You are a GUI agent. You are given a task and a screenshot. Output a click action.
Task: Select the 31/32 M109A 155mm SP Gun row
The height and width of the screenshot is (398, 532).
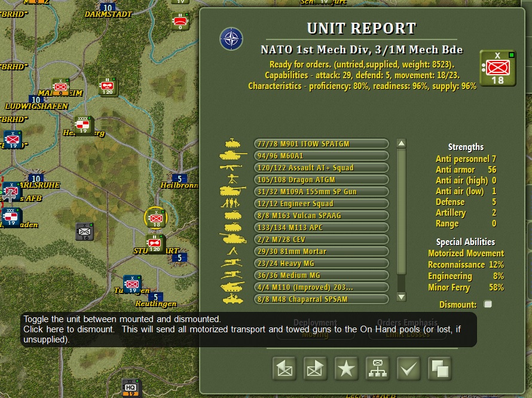322,191
